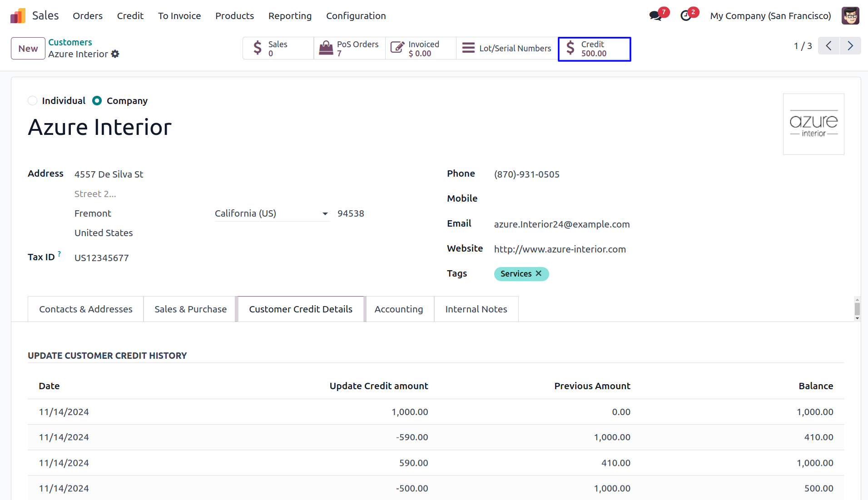Open the Reporting menu
Viewport: 868px width, 500px height.
click(x=290, y=16)
